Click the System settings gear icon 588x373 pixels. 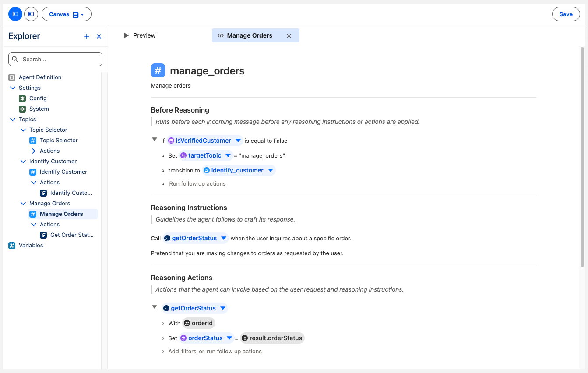tap(22, 109)
